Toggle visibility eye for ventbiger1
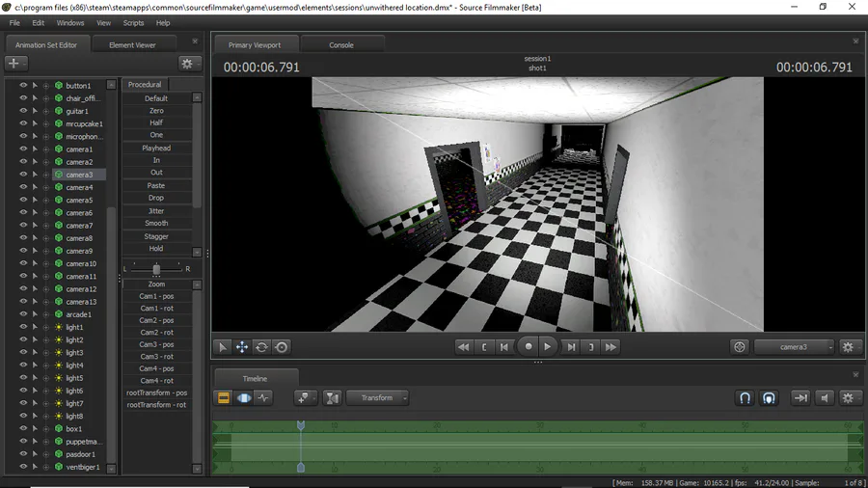Viewport: 868px width, 488px height. click(x=23, y=467)
